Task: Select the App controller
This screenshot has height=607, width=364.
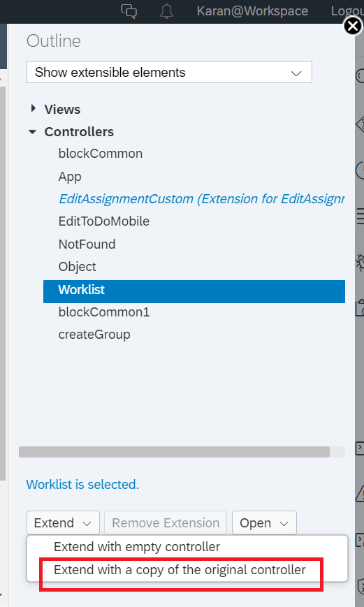Action: click(70, 177)
